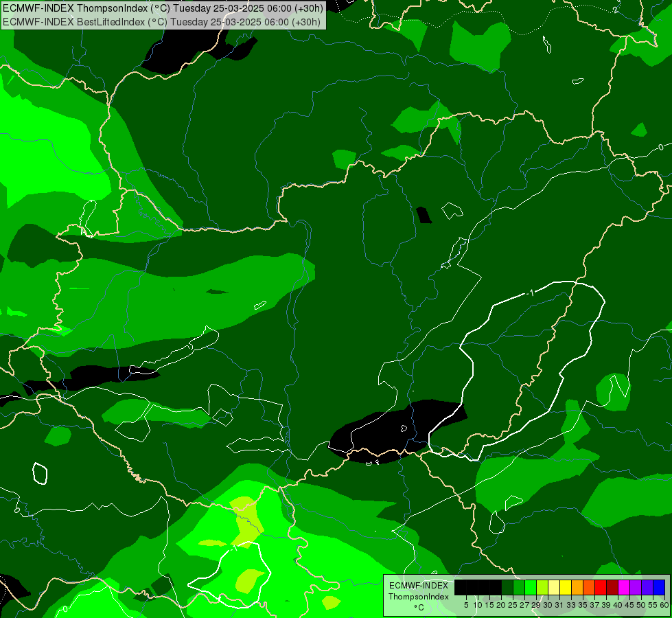
Task: Click the pure yellow 31–33 legend swatch
Action: 566,588
